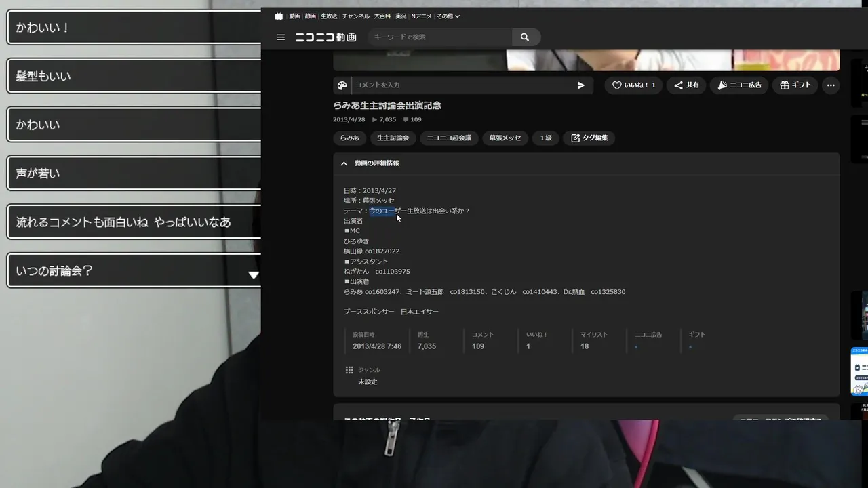Open the three-dots more options menu
The image size is (868, 488).
pyautogui.click(x=831, y=85)
